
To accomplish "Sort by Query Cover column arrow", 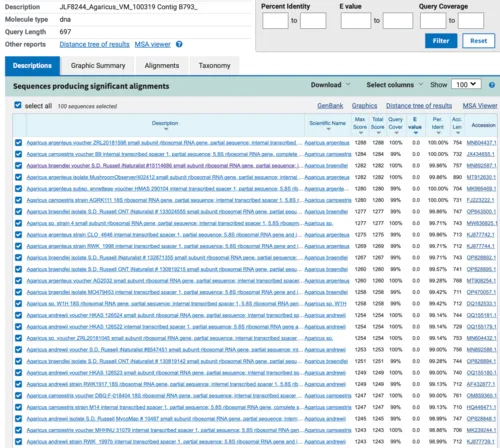I will pos(396,133).
